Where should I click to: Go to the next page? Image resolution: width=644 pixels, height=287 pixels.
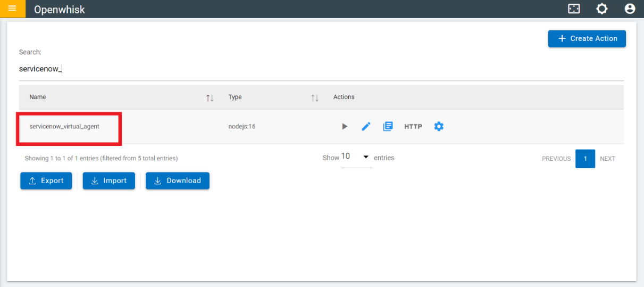tap(608, 159)
